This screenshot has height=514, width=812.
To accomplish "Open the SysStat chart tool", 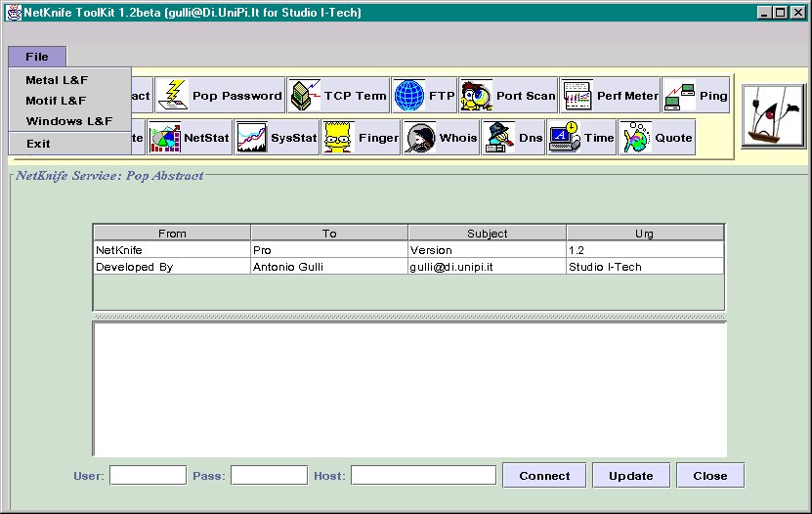I will [277, 137].
